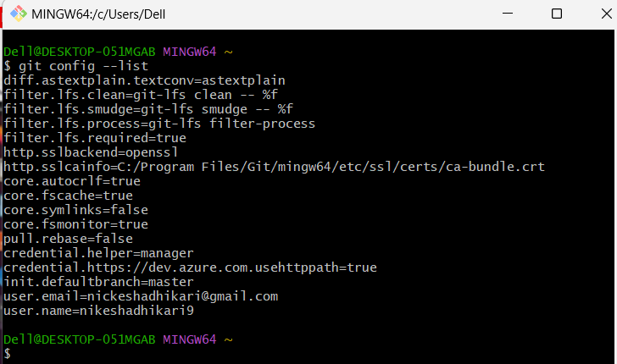The width and height of the screenshot is (617, 364).
Task: Click the init.defaultbranch=master line
Action: click(98, 282)
